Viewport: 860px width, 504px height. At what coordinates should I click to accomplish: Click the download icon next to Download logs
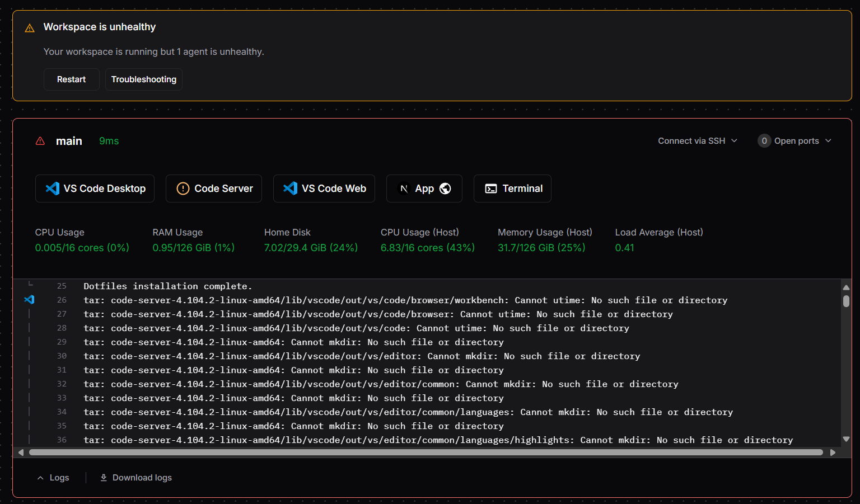104,478
